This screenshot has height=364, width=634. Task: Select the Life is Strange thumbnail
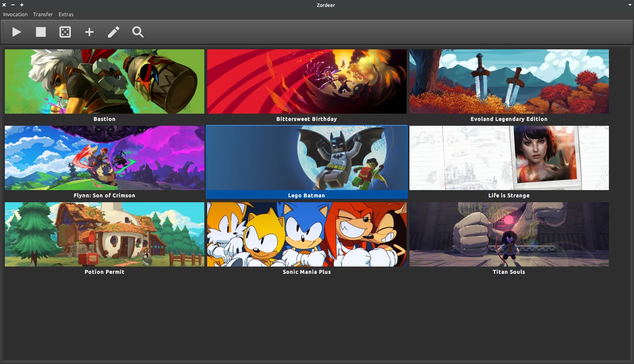click(x=509, y=158)
